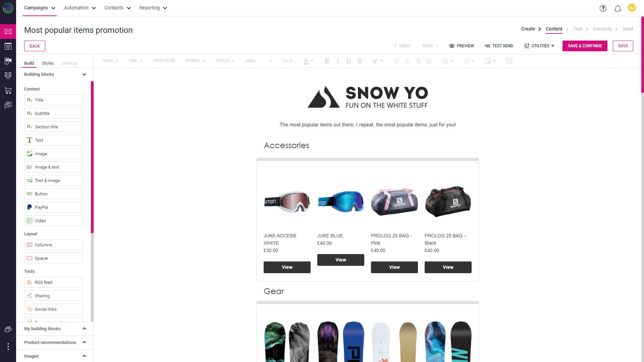Viewport: 644px width, 362px height.
Task: Click the Back button
Action: [x=35, y=46]
